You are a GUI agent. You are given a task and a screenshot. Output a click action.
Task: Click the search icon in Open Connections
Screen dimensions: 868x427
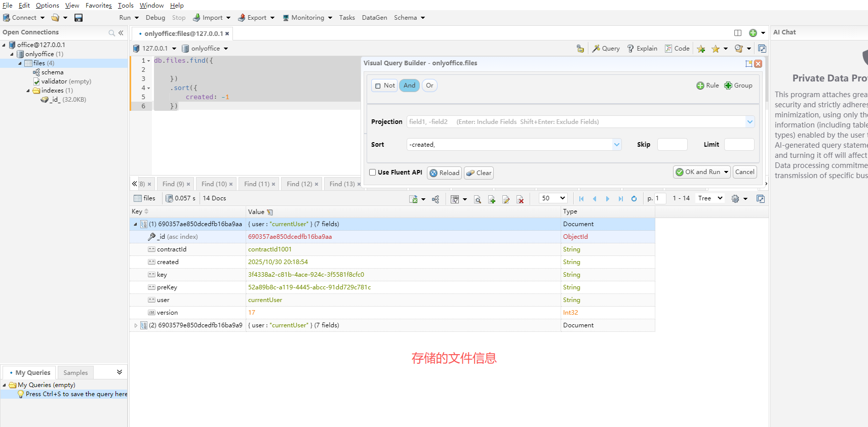[x=112, y=33]
